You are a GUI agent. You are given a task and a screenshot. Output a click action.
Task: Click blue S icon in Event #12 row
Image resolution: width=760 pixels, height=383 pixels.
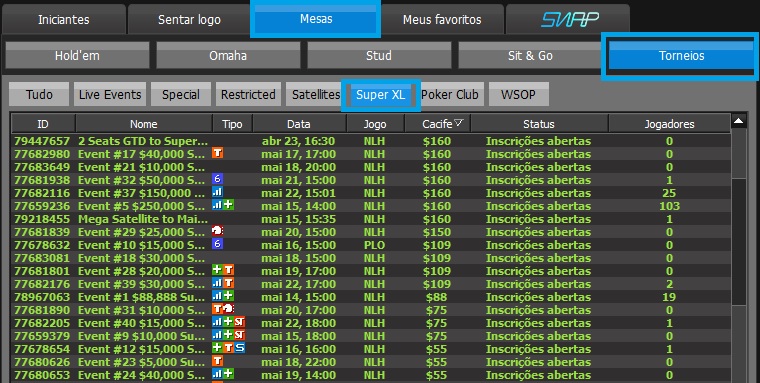pos(239,348)
